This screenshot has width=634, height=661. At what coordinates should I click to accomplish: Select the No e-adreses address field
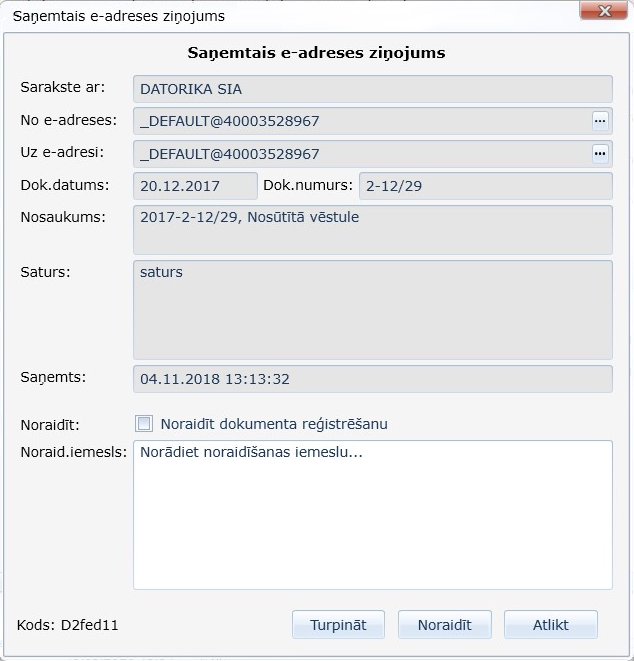360,121
